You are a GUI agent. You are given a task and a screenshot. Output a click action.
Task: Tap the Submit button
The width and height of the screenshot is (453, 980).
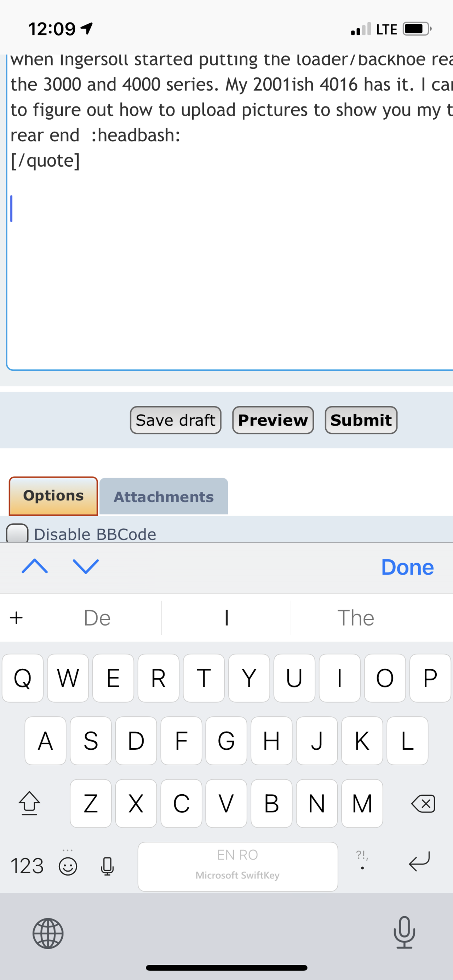point(361,420)
